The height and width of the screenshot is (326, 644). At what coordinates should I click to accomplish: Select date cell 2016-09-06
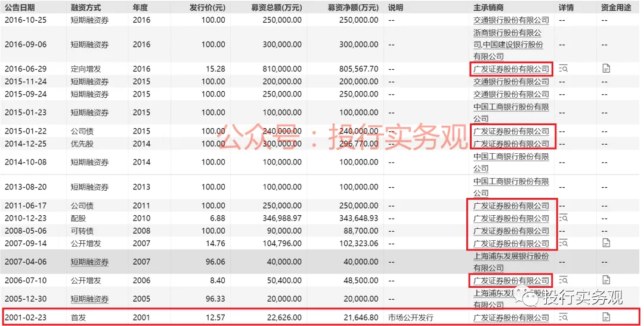(x=26, y=44)
